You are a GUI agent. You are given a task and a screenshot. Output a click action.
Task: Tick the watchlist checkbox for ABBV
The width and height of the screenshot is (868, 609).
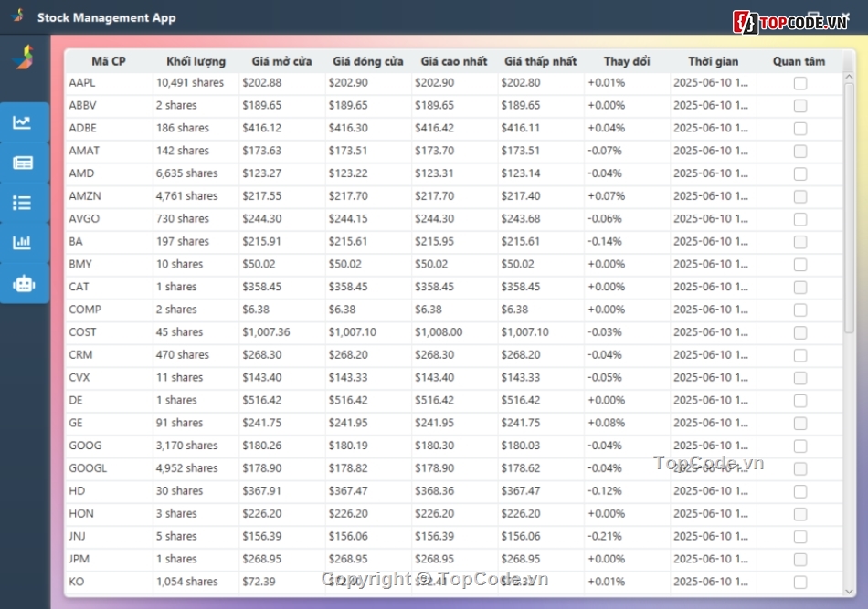(799, 106)
